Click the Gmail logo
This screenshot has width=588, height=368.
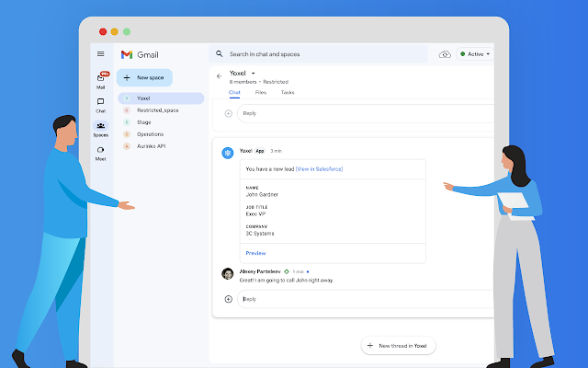click(140, 55)
